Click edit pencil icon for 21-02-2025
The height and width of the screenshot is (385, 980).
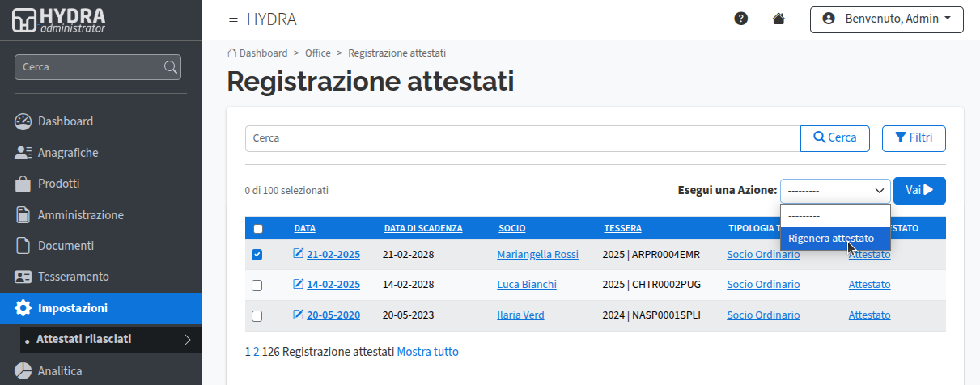pyautogui.click(x=299, y=254)
